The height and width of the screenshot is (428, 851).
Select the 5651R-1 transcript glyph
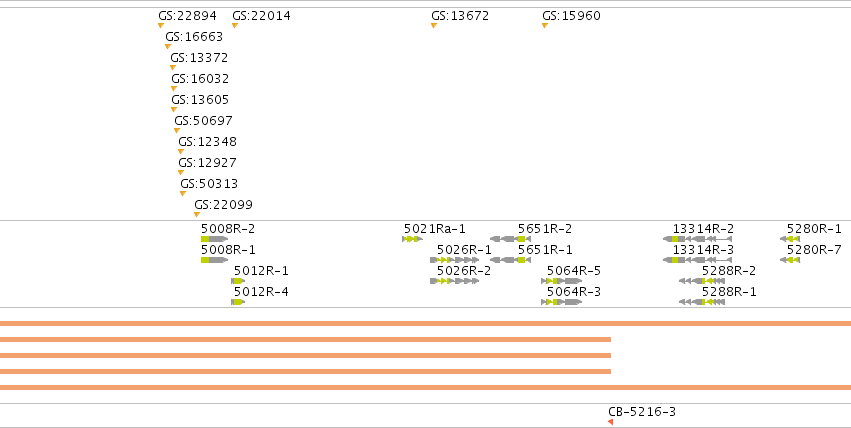510,260
